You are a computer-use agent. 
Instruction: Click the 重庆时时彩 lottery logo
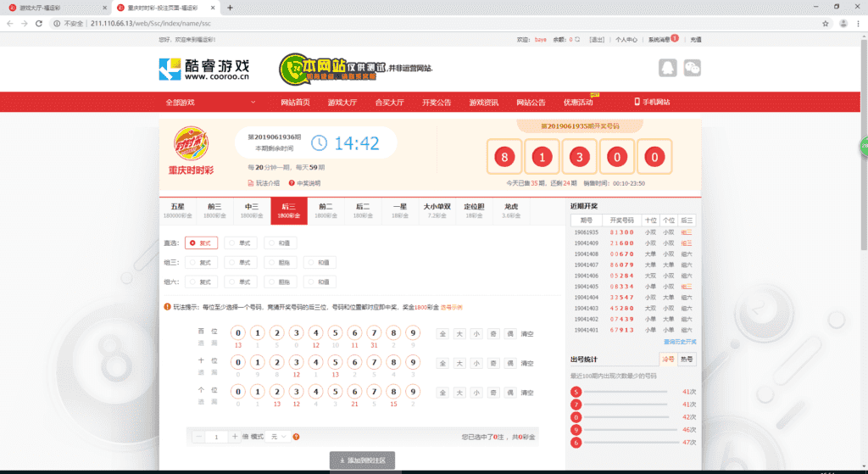click(191, 150)
